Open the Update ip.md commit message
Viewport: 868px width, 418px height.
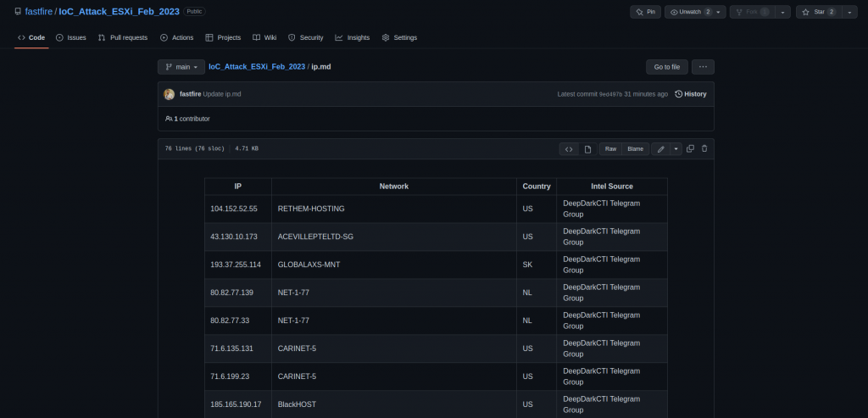222,94
